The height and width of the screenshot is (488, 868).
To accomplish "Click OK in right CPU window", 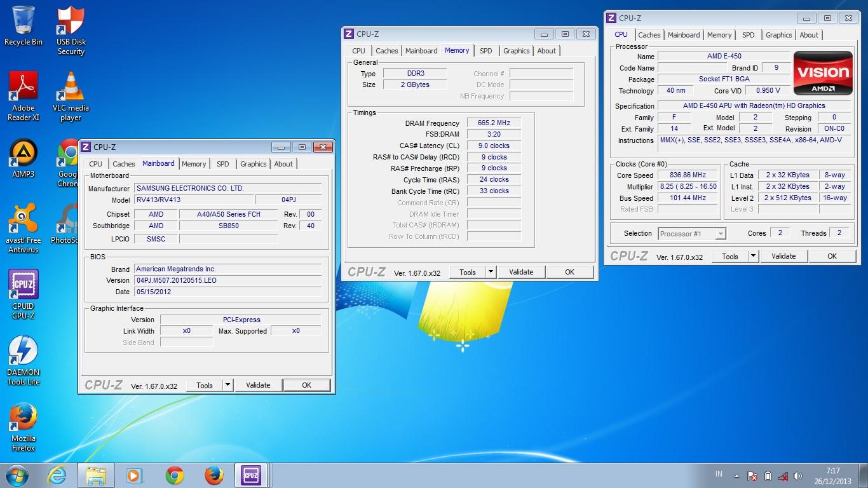I will click(x=832, y=256).
